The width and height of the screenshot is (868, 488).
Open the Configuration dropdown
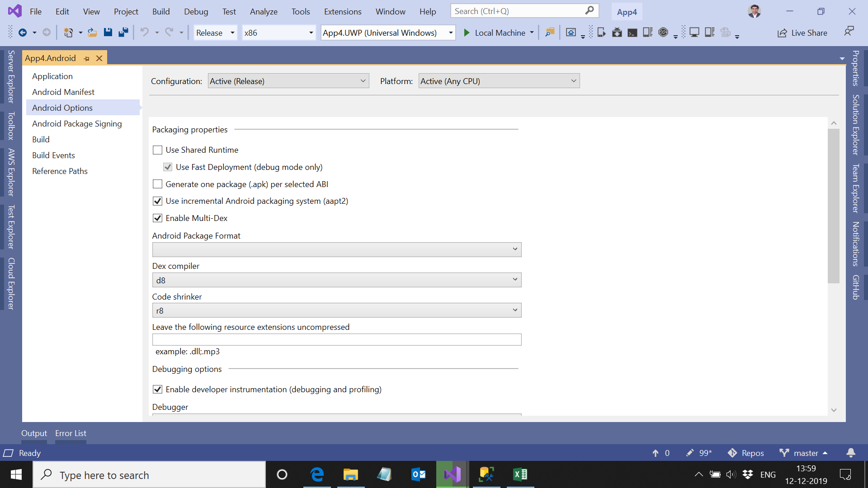[288, 81]
